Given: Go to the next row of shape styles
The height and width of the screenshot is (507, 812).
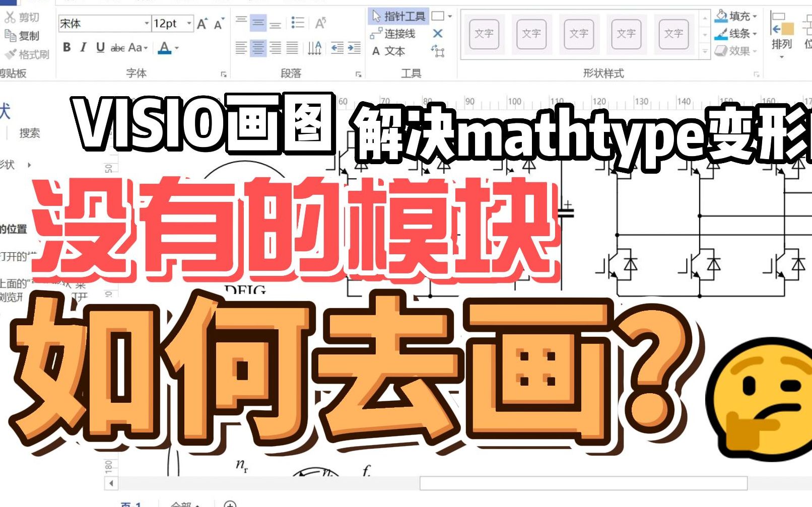Looking at the screenshot, I should (x=705, y=35).
